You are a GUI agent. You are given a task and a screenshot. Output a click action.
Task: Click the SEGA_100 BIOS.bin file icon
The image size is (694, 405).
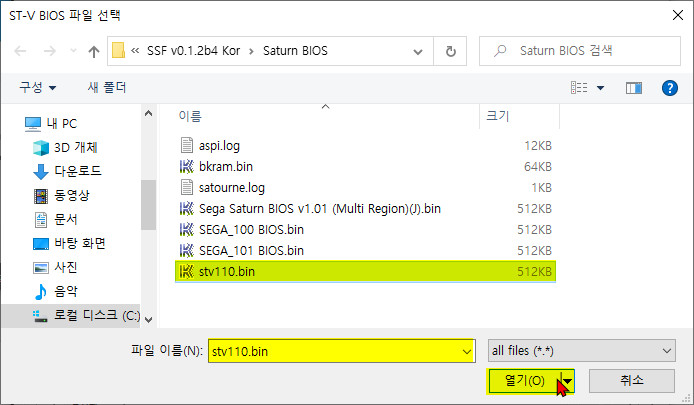tap(187, 229)
